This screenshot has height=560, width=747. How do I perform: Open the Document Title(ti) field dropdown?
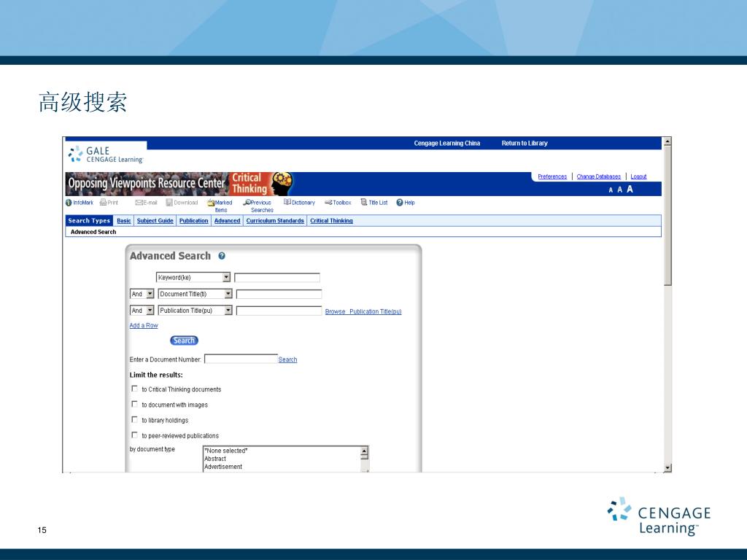click(228, 294)
